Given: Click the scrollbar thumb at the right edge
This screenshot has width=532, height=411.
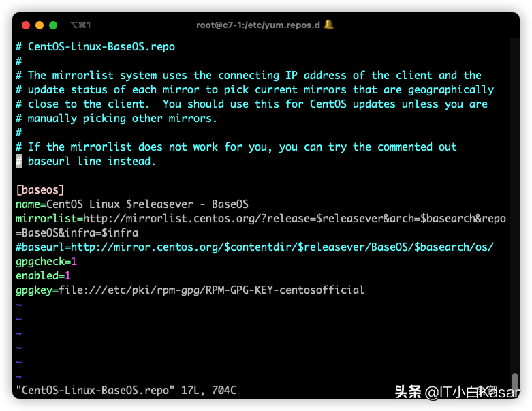Looking at the screenshot, I should [515, 381].
